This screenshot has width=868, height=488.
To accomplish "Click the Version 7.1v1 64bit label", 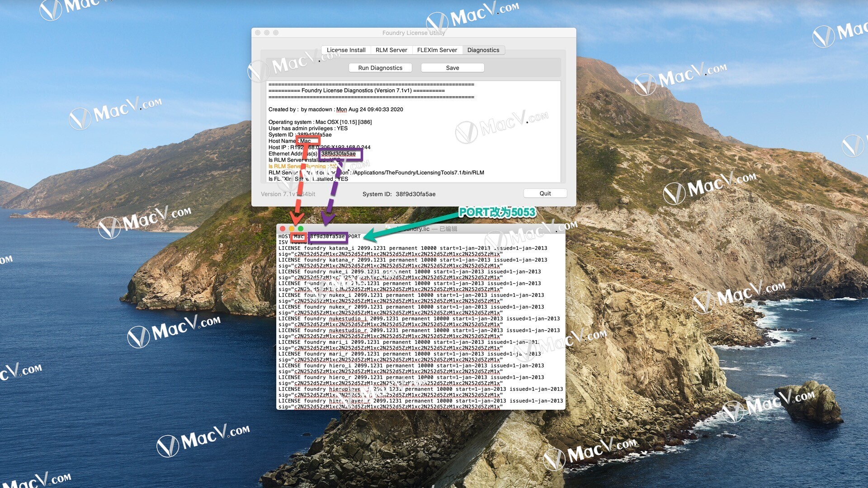I will pyautogui.click(x=288, y=194).
